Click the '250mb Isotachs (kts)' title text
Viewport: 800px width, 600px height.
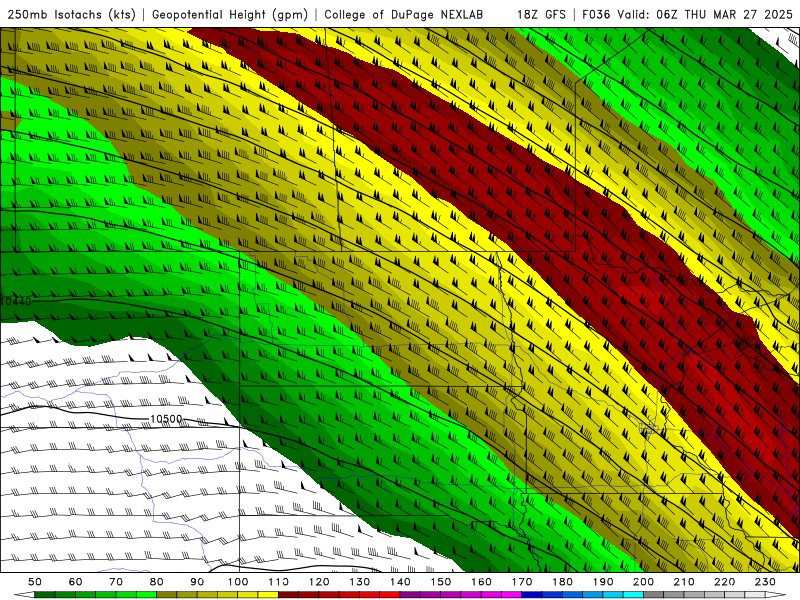click(71, 14)
